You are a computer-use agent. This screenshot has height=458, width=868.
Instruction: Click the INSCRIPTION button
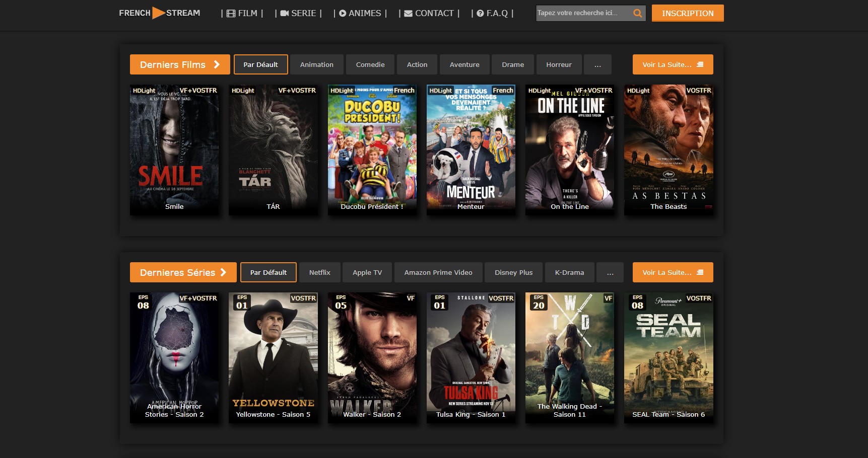tap(688, 13)
